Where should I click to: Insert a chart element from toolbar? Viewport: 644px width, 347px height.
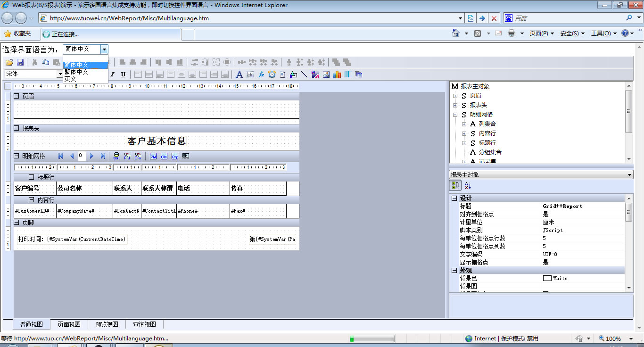point(337,74)
